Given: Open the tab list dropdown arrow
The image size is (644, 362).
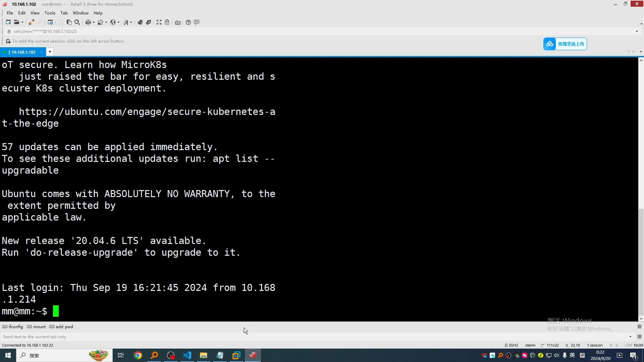Looking at the screenshot, I should coord(641,52).
